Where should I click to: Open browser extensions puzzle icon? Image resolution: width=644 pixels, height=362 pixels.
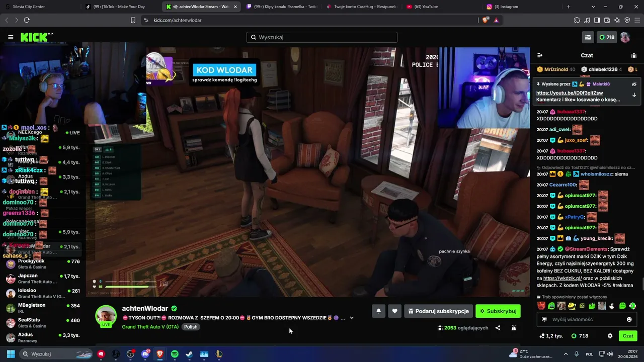[577, 20]
